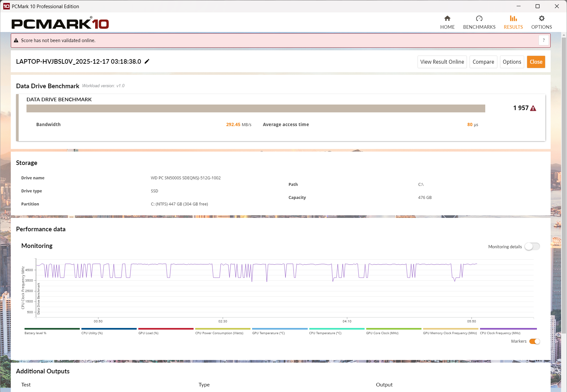Toggle the Monitoring details switch
This screenshot has height=392, width=567.
point(532,247)
